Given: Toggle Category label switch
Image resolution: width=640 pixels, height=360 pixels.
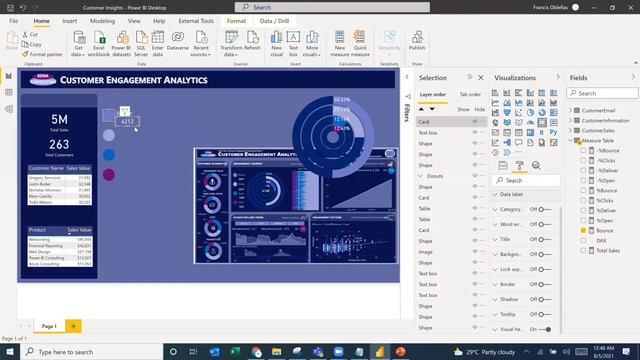Looking at the screenshot, I should coord(544,209).
